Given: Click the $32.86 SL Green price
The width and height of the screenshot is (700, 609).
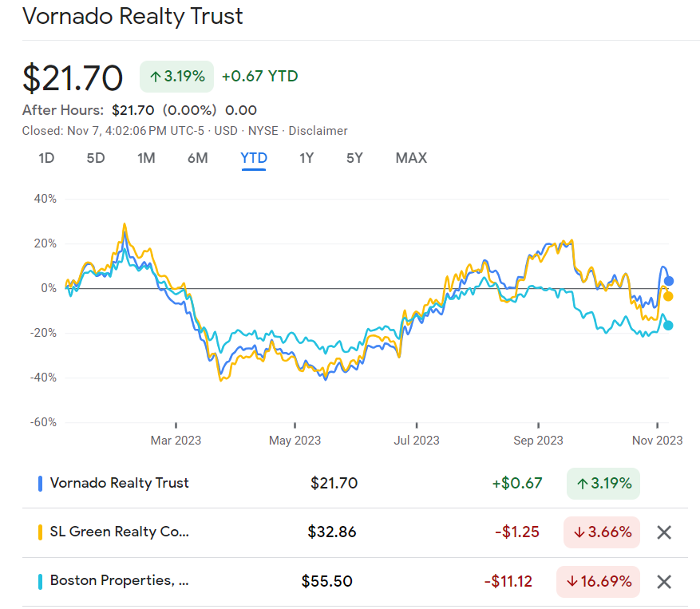Looking at the screenshot, I should tap(332, 532).
